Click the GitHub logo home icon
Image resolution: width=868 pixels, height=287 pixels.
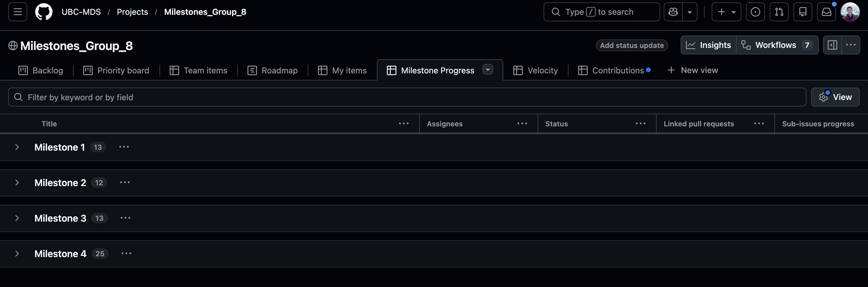tap(44, 12)
